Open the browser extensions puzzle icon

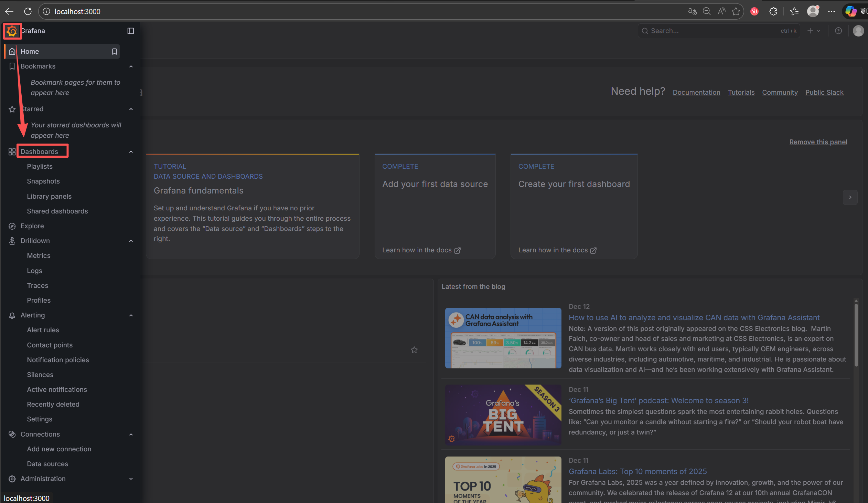(x=773, y=11)
